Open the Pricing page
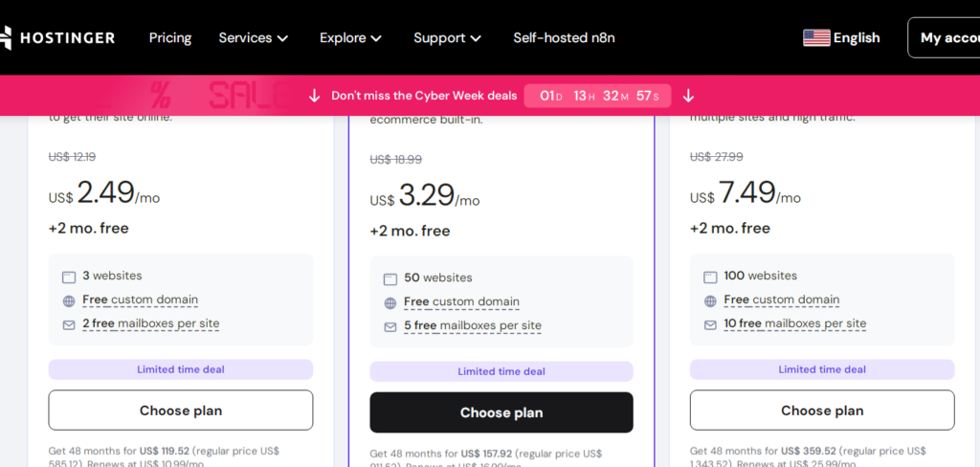The image size is (980, 467). (170, 37)
